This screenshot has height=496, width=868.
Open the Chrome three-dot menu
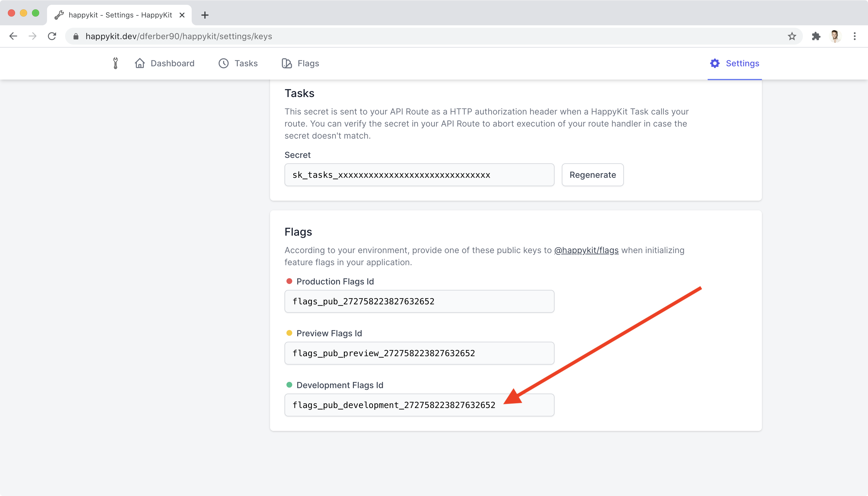pos(854,36)
